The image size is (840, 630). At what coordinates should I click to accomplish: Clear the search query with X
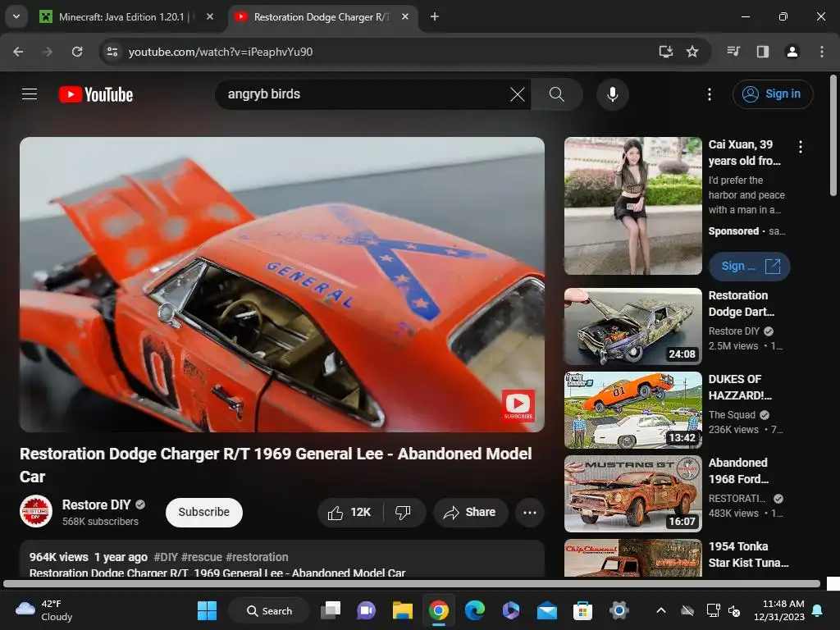tap(518, 94)
